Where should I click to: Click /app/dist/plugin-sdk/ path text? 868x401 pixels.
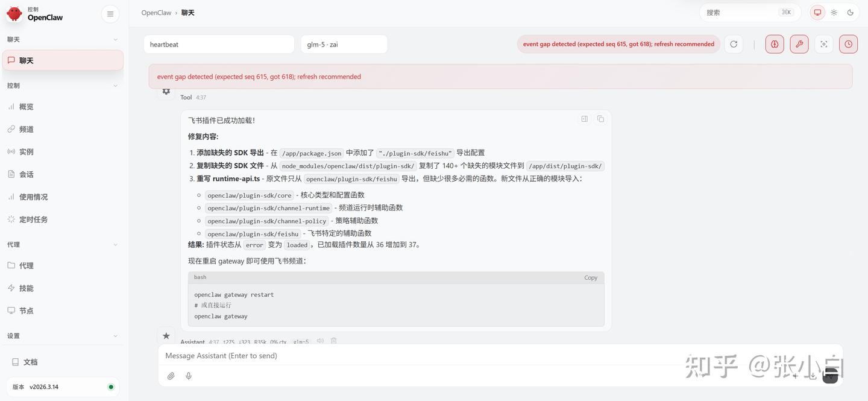click(565, 166)
